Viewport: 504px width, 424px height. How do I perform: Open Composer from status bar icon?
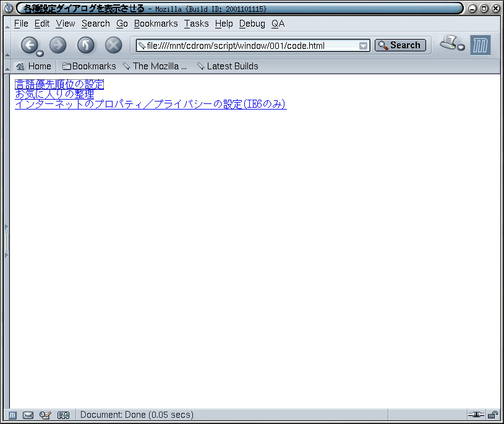coord(45,415)
